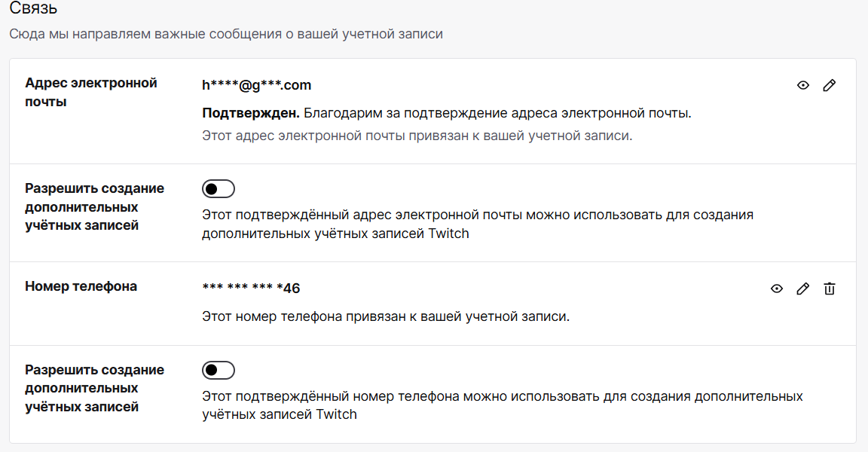Click text "Этот номер телефона привязан к вашей учетной записи"
This screenshot has width=868, height=452.
(x=386, y=316)
